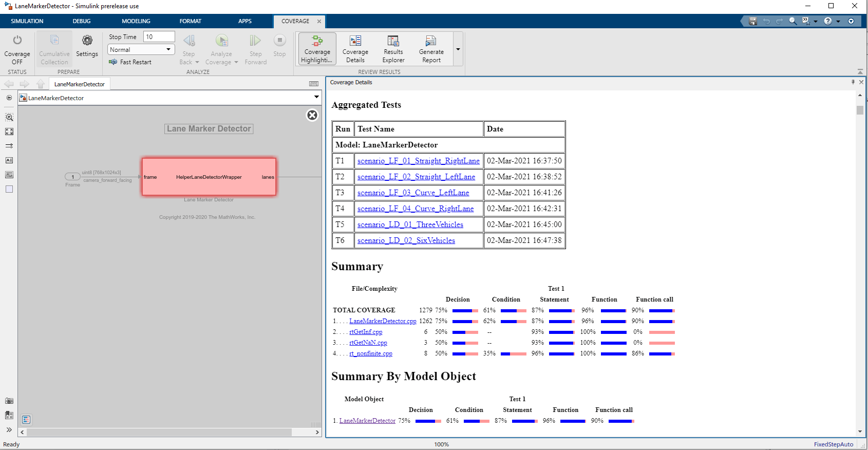Switch to the MODELING tab
This screenshot has width=868, height=450.
pos(136,21)
